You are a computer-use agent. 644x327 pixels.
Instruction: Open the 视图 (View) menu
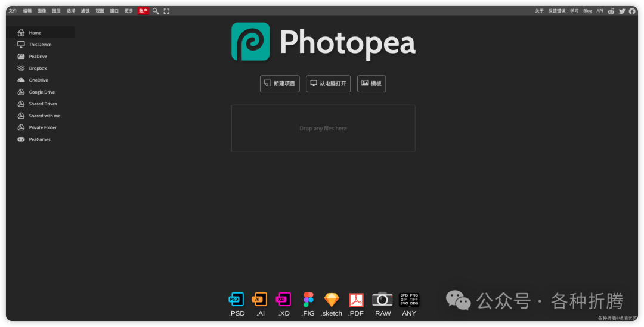tap(100, 11)
